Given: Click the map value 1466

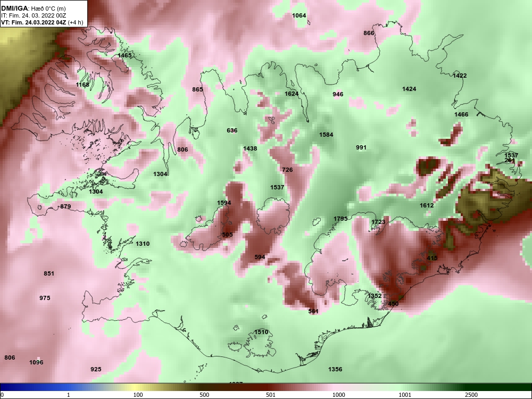Looking at the screenshot, I should click(461, 114).
